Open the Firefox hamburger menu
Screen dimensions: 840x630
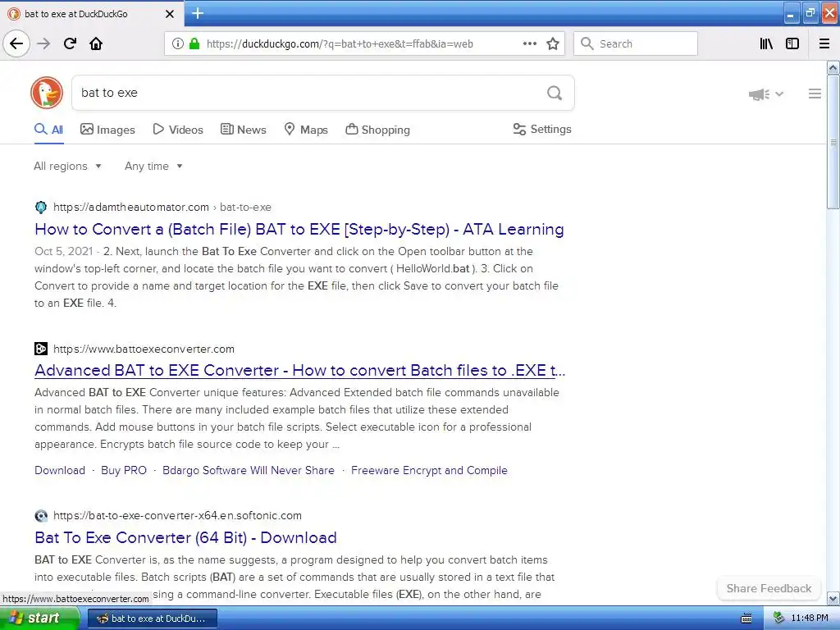pos(824,43)
